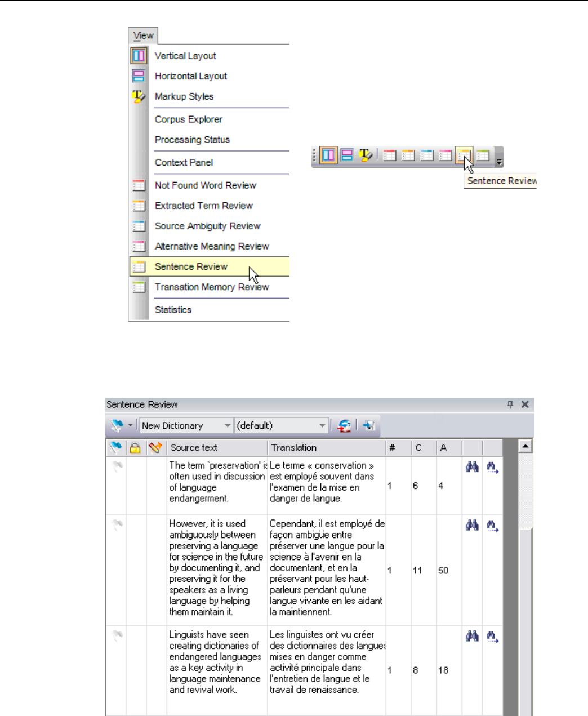
Task: Select Horizontal Layout icon in floating toolbar
Action: 347,155
